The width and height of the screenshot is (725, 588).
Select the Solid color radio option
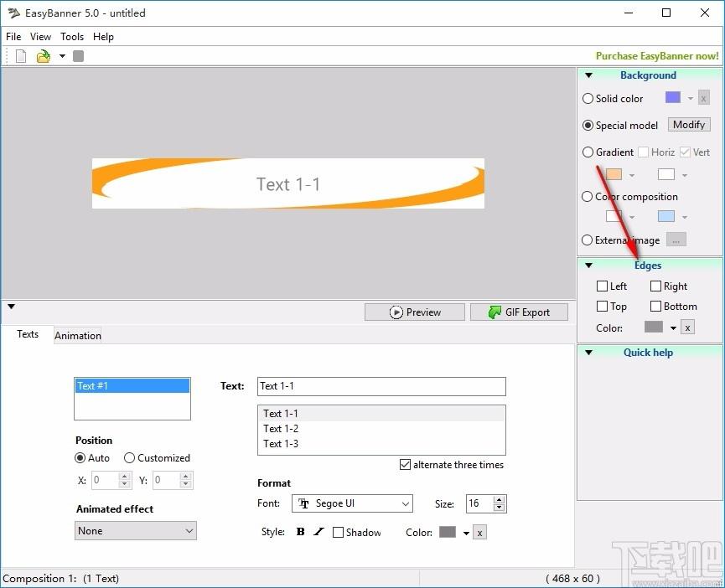(588, 98)
